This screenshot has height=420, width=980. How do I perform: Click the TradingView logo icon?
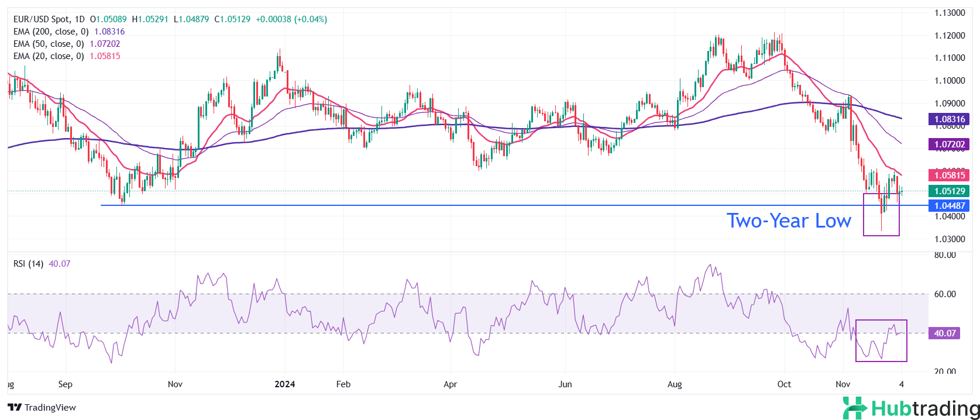15,407
